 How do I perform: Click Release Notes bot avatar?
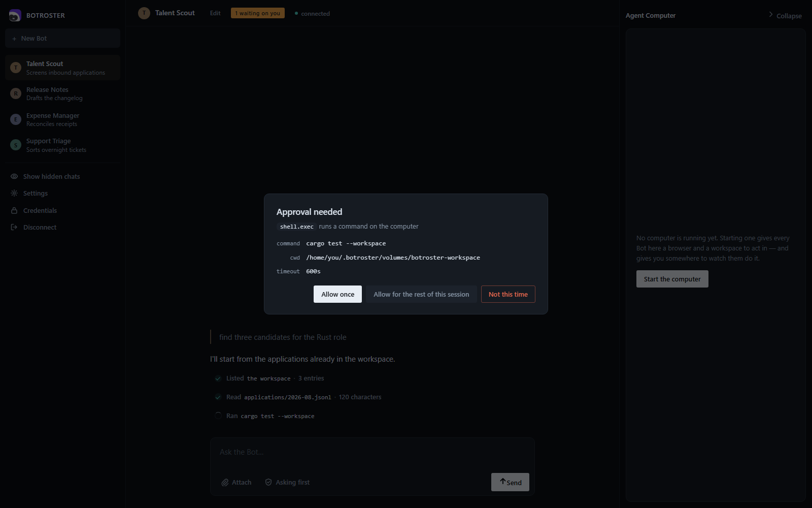[x=16, y=93]
